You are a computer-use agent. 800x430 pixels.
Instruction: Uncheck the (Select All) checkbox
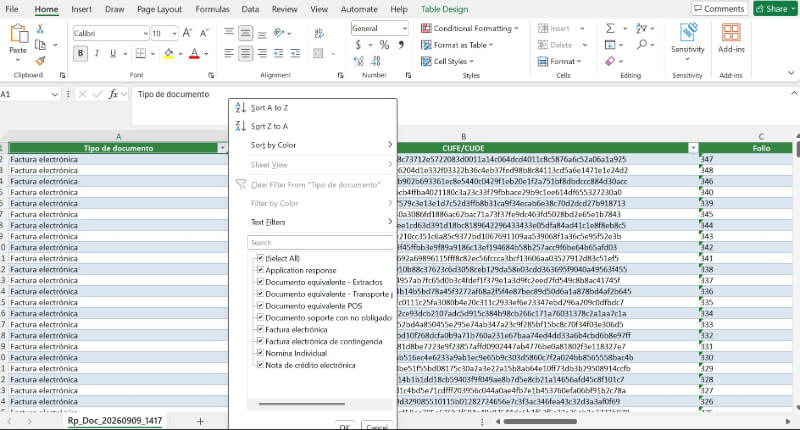click(x=260, y=258)
